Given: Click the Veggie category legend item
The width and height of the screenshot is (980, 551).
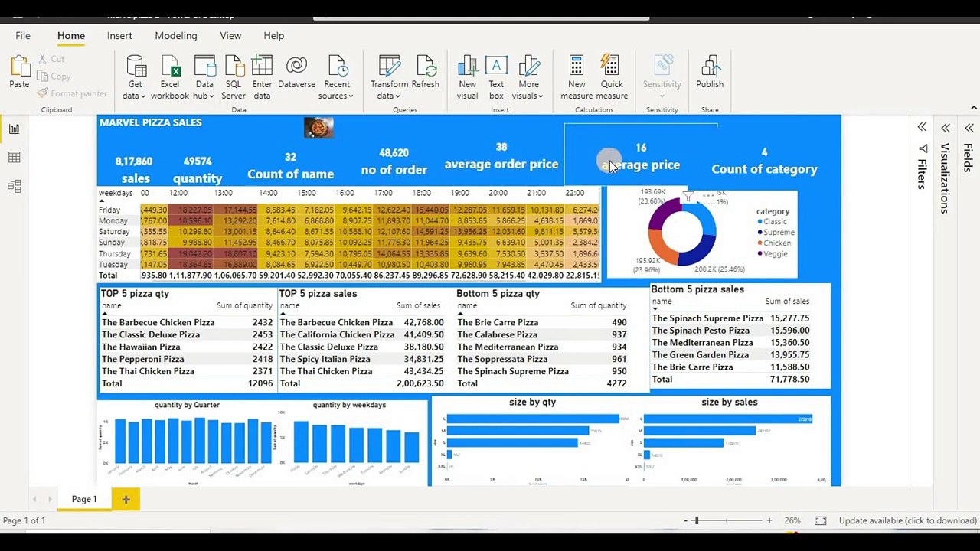Looking at the screenshot, I should [771, 253].
